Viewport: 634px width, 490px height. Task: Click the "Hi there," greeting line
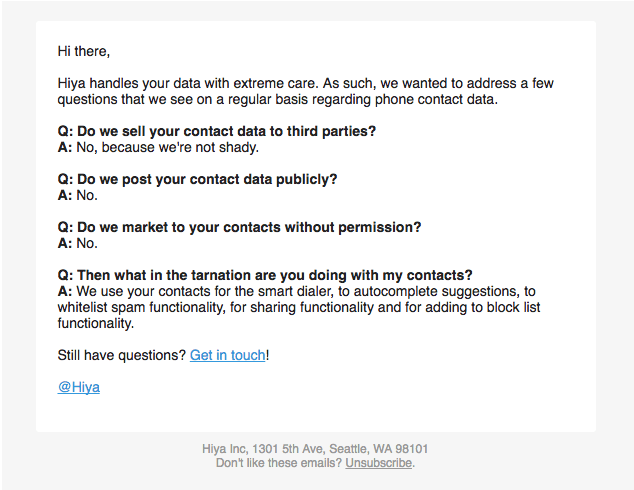[x=84, y=51]
